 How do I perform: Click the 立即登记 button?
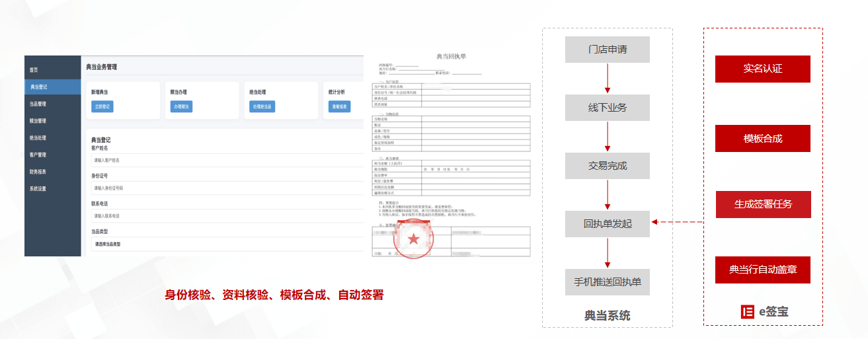click(102, 106)
